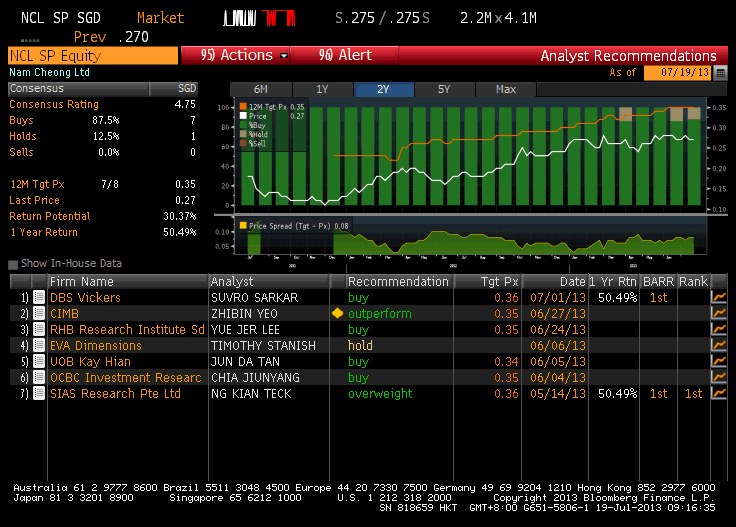
Task: Click the NCL SP Equity ticker field
Action: [x=93, y=55]
